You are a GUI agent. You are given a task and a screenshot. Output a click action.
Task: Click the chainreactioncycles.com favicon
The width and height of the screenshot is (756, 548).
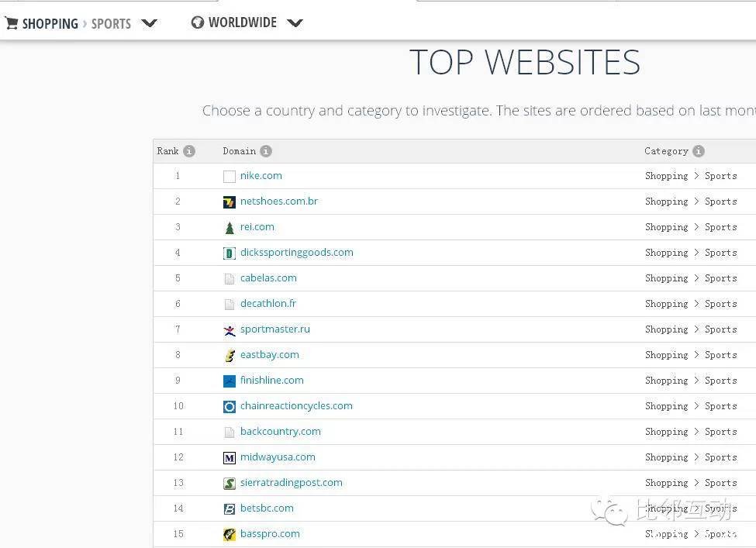click(x=230, y=407)
